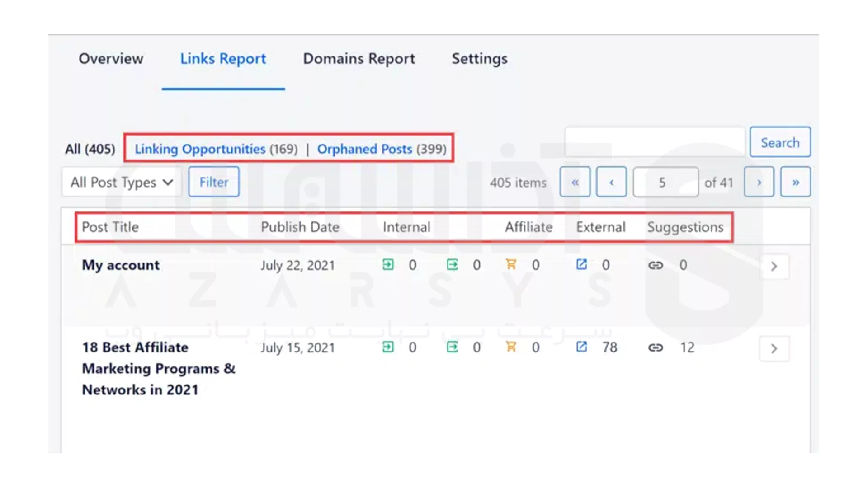Image resolution: width=868 pixels, height=488 pixels.
Task: Jump to the first page of results
Action: 575,182
